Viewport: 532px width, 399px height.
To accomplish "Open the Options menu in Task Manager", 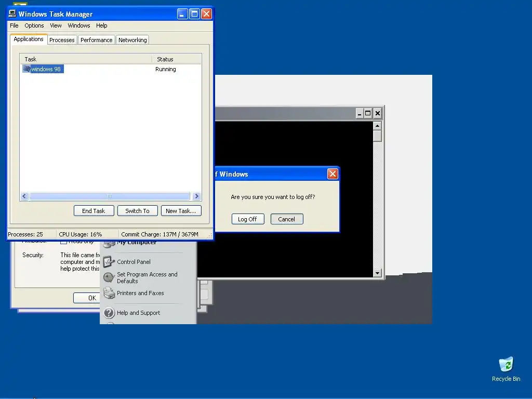I will (34, 25).
